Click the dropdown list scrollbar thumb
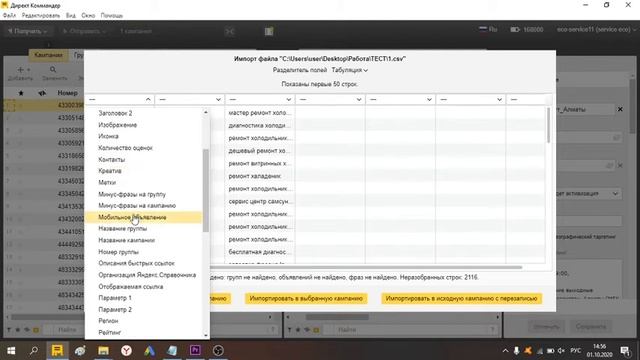The image size is (640, 360). [206, 190]
